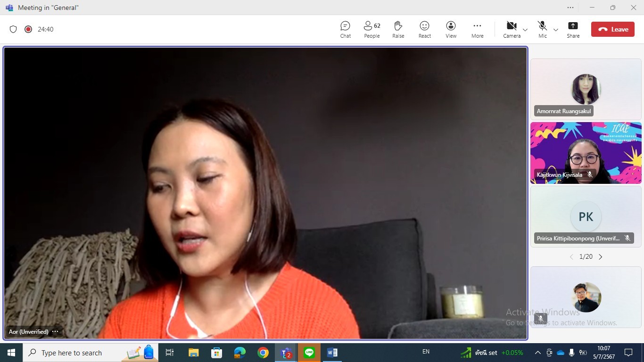Click the shield security icon
Viewport: 644px width, 362px height.
coord(13,29)
